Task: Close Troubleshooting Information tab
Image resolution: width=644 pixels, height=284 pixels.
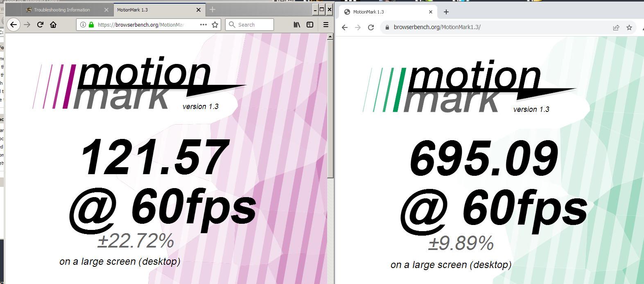Action: 106,10
